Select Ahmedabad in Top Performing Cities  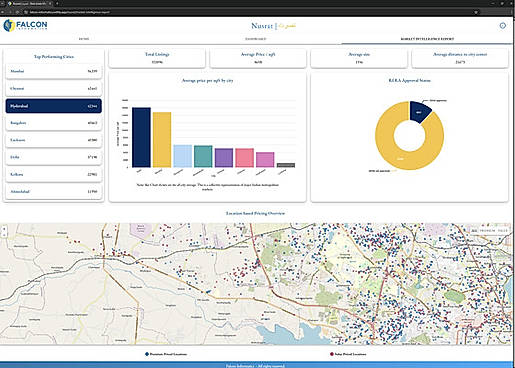click(x=54, y=192)
